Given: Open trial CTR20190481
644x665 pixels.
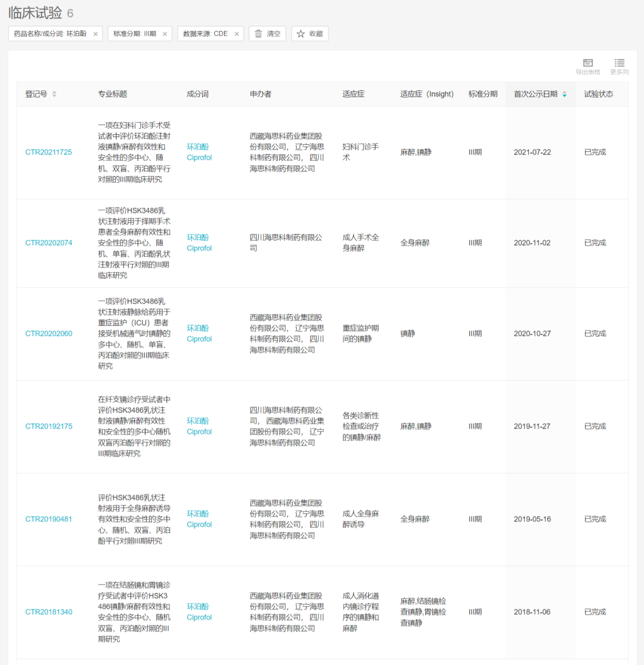Looking at the screenshot, I should click(48, 519).
